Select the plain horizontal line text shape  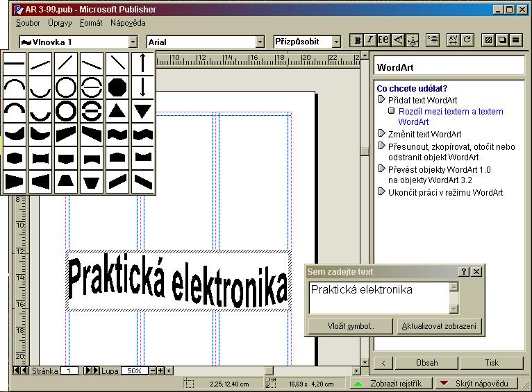click(x=15, y=63)
